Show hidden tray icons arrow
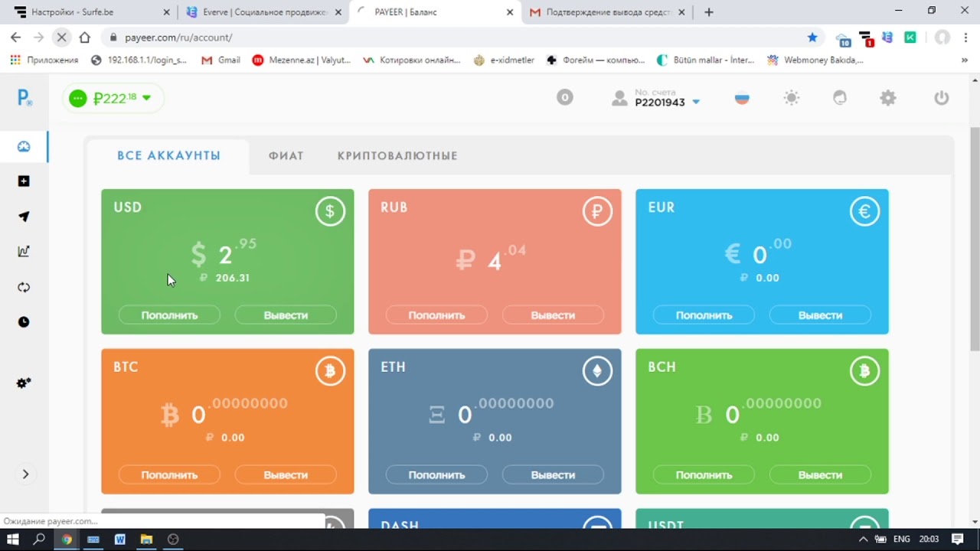Screen dimensions: 980x551 864,540
